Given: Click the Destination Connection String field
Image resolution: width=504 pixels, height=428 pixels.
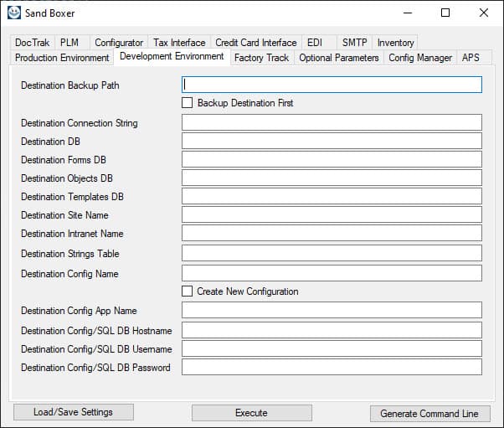Looking at the screenshot, I should pos(332,122).
